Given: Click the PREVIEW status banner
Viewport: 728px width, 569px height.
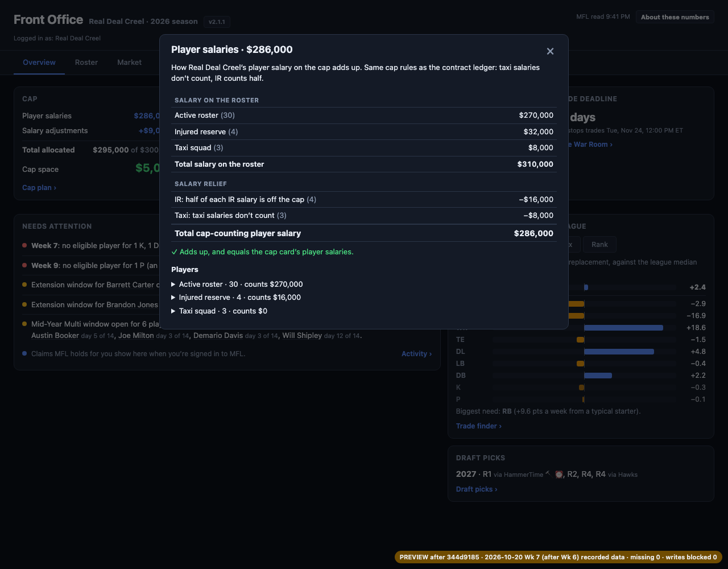Looking at the screenshot, I should 559,557.
